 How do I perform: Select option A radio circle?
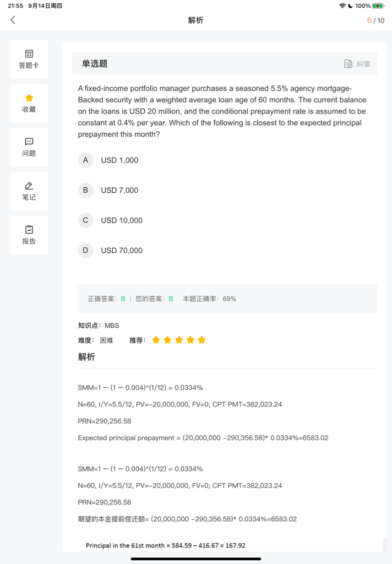coord(85,160)
